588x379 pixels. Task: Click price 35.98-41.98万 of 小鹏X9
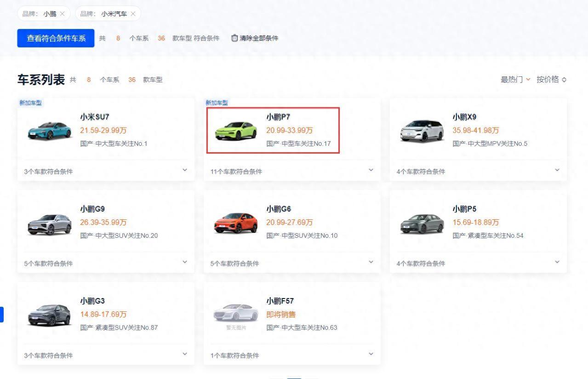click(x=476, y=130)
